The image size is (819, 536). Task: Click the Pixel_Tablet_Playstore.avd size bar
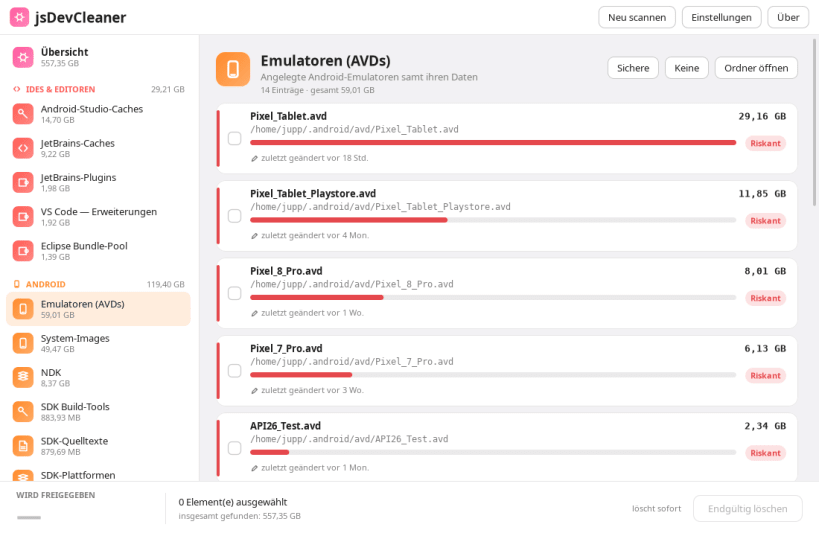coord(493,220)
